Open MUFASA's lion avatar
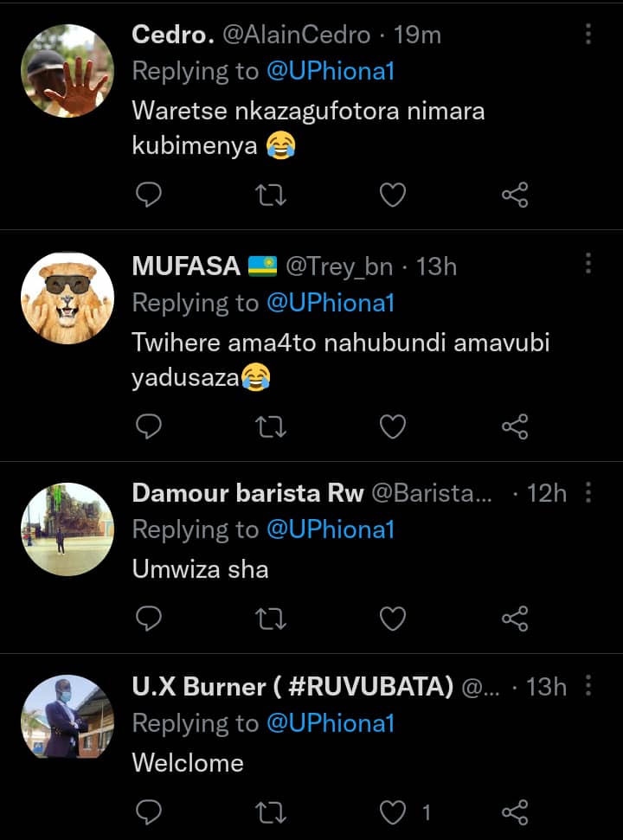Viewport: 623px width, 840px height. (x=67, y=298)
